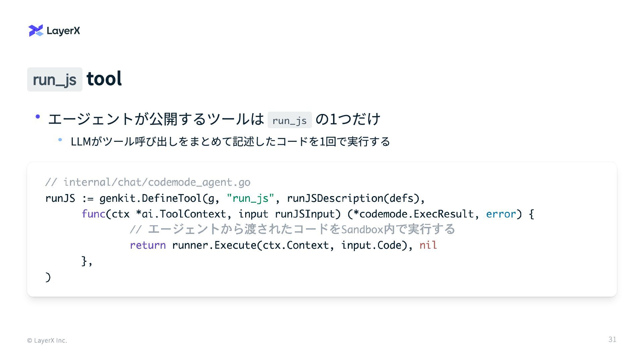Click the green "run_js" string literal

(x=251, y=198)
